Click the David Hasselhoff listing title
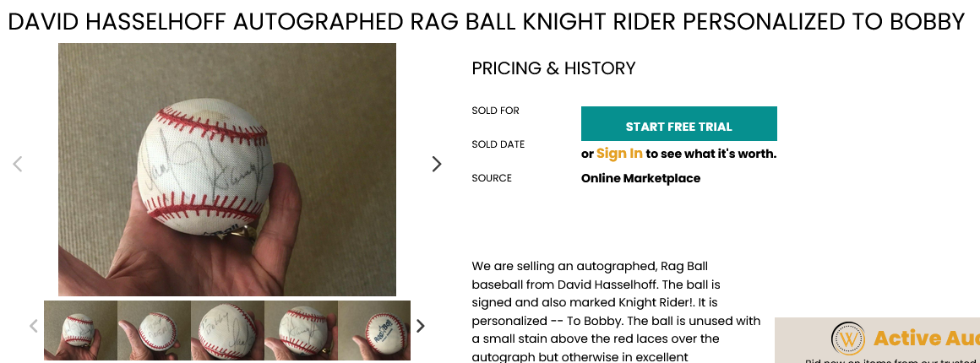Viewport: 980px width, 363px height. click(x=487, y=22)
